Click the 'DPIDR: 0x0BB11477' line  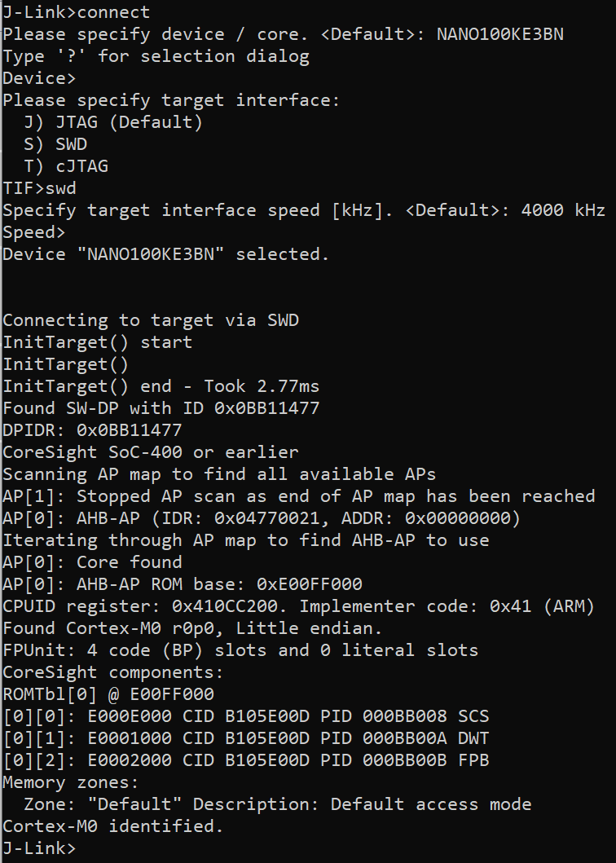pyautogui.click(x=92, y=430)
